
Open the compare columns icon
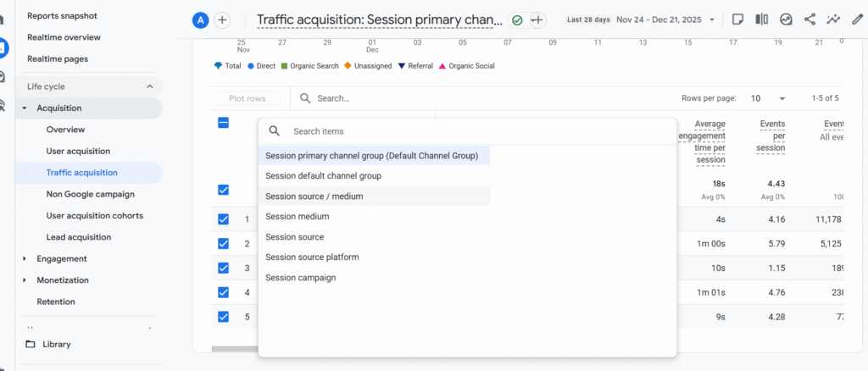point(762,19)
